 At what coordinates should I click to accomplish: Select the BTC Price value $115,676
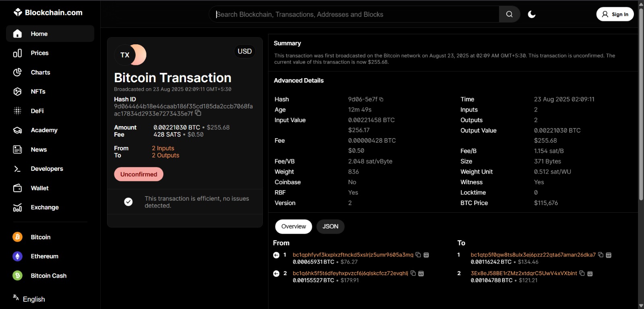coord(546,203)
